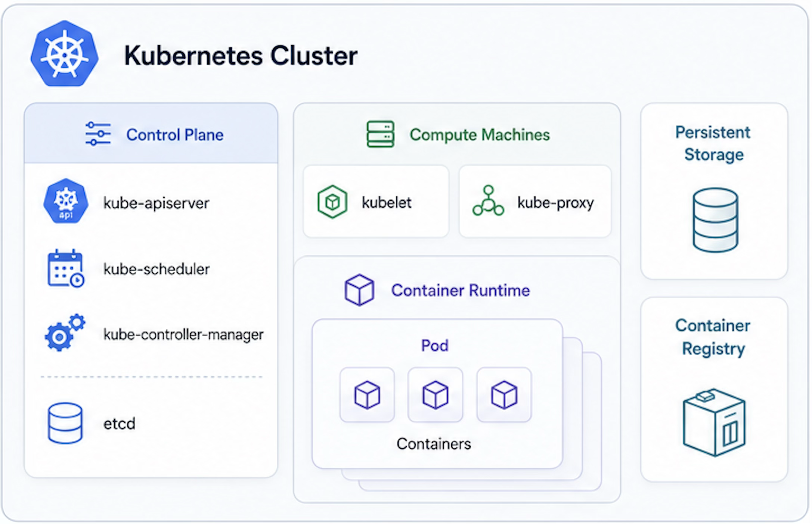Click the Persistent Storage database cylinder icon

coord(715,220)
